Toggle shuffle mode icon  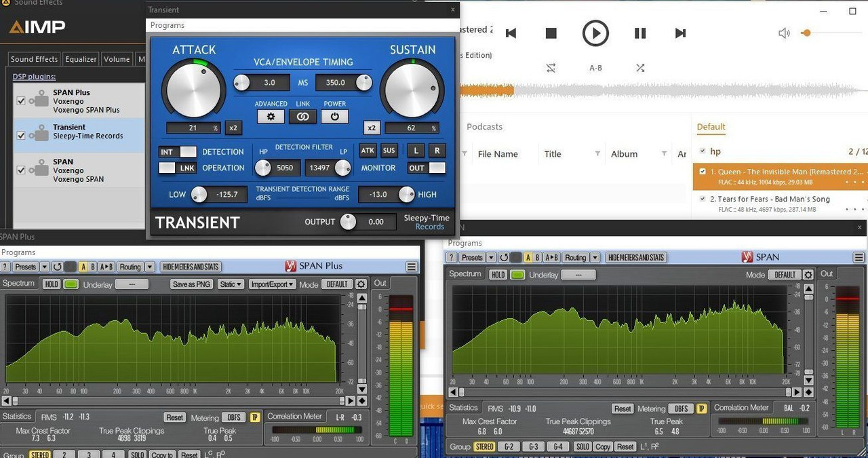(x=639, y=68)
